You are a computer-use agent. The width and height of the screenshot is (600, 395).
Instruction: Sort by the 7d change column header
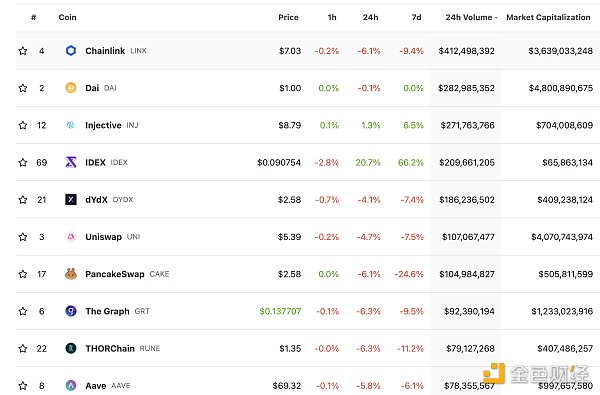pos(416,17)
